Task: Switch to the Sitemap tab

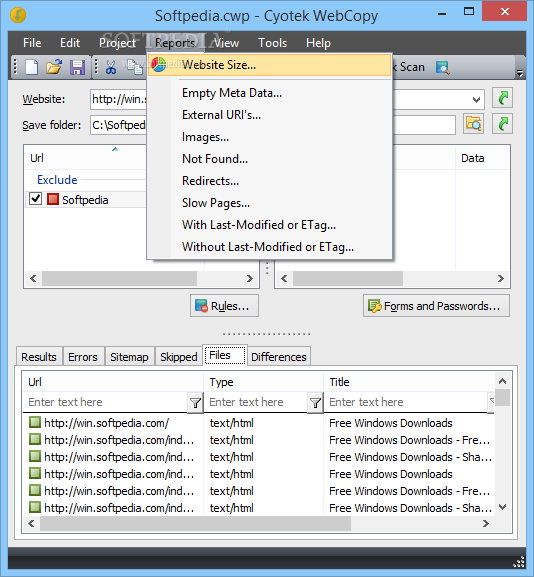Action: (x=130, y=357)
